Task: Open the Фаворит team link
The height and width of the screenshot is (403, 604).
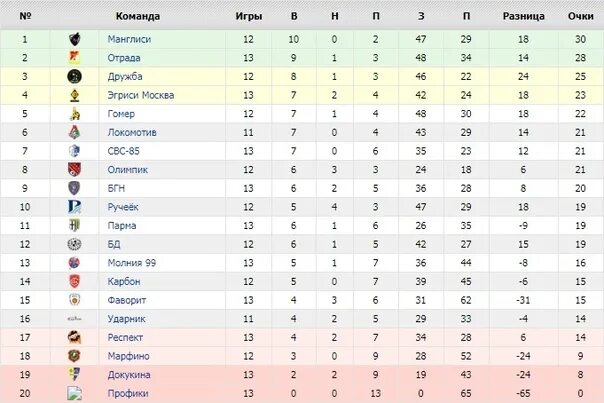Action: 126,300
